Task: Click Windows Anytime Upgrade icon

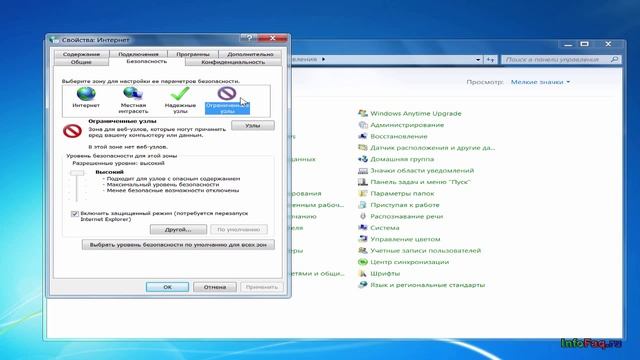Action: [362, 113]
